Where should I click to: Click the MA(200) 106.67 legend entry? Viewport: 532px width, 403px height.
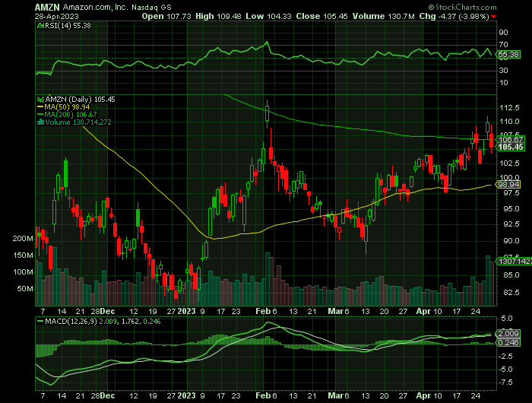click(x=67, y=114)
